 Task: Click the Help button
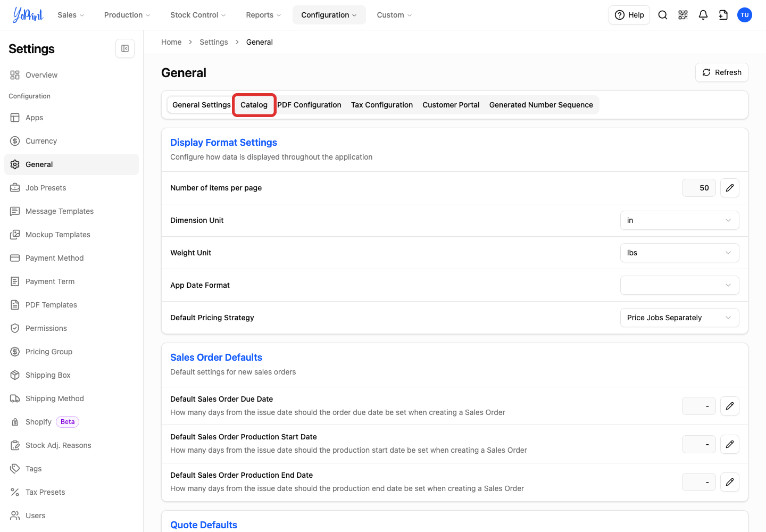tap(629, 15)
